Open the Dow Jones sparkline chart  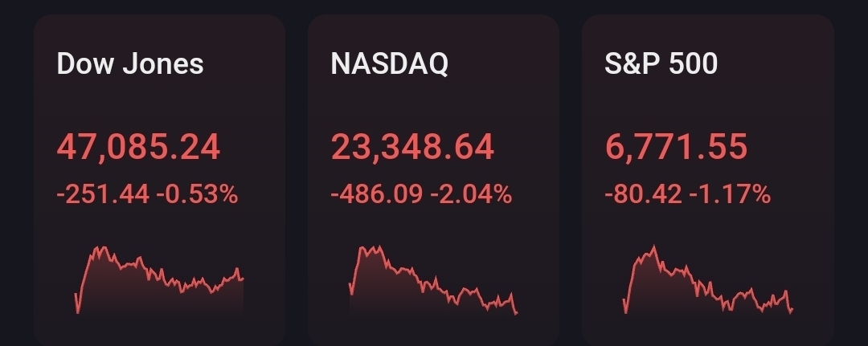coord(159,280)
